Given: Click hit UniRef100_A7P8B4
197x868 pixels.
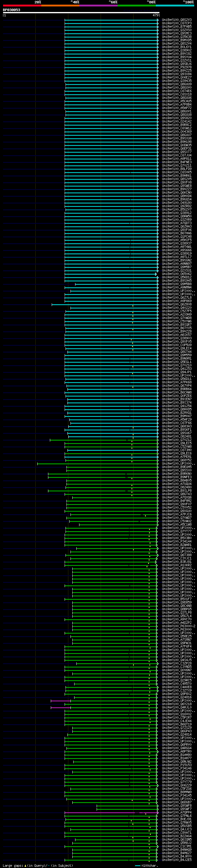Looking at the screenshot, I should 177,104.
